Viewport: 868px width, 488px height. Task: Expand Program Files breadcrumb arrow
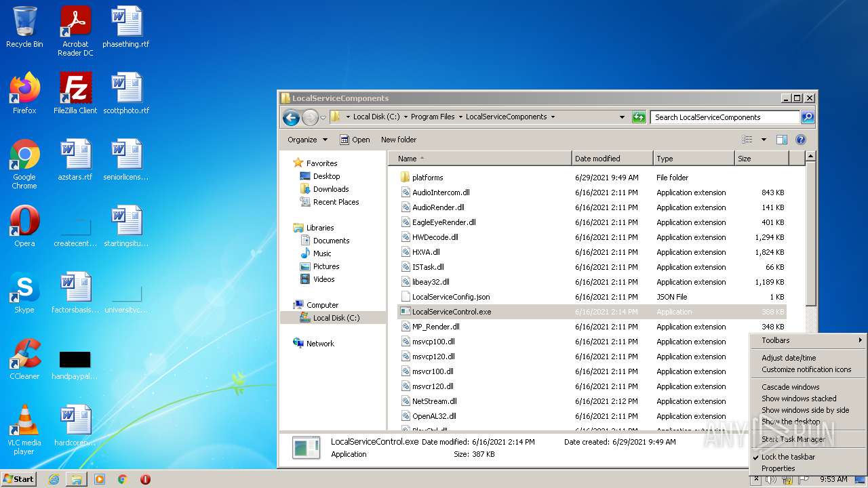(460, 117)
